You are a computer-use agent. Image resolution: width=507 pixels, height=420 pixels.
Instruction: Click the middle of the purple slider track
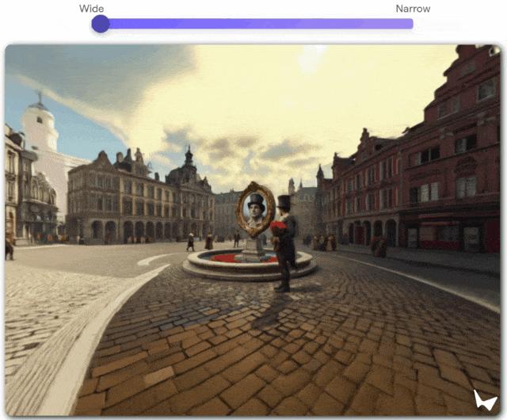(x=257, y=24)
